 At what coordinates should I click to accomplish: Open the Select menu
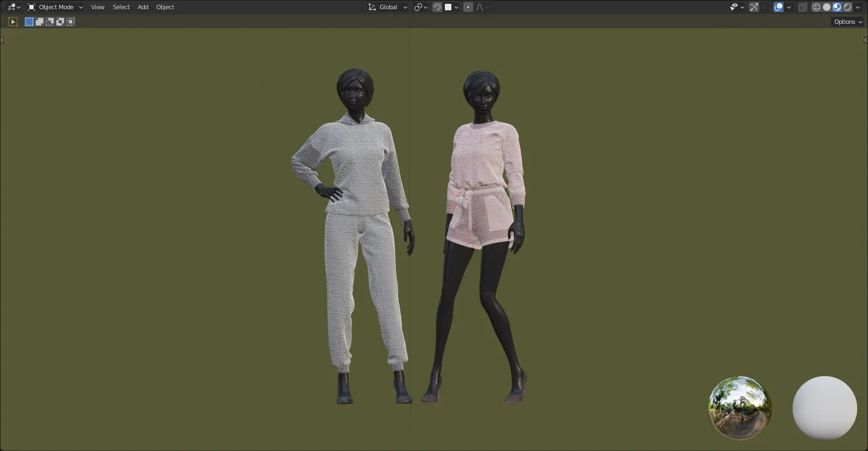pos(121,7)
